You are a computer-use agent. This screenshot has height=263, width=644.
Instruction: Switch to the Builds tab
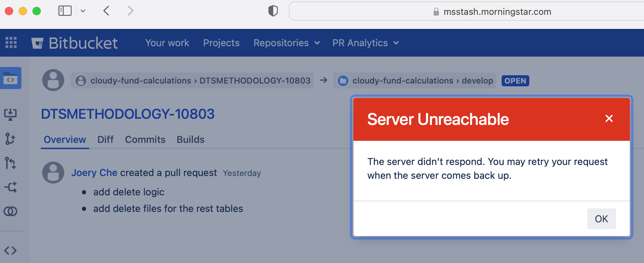click(191, 139)
